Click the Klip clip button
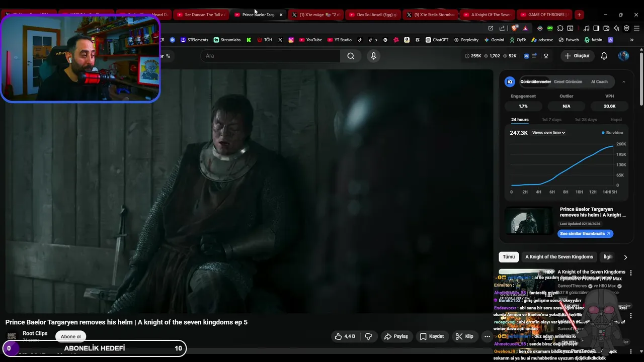Image resolution: width=644 pixels, height=362 pixels. tap(464, 336)
